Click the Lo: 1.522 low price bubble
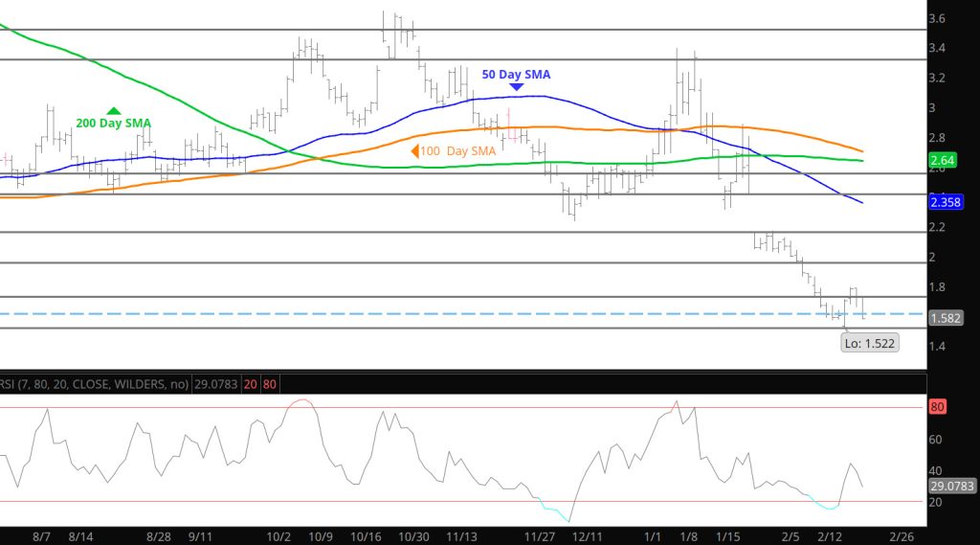Viewport: 980px width, 545px height. click(869, 343)
